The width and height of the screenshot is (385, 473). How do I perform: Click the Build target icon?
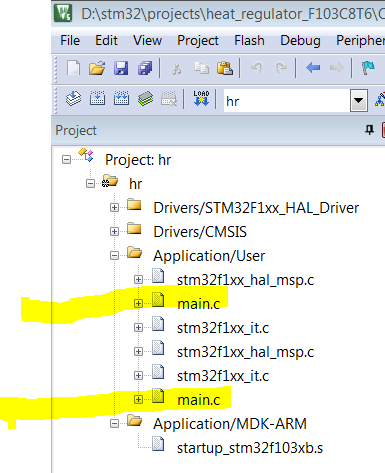(x=97, y=99)
